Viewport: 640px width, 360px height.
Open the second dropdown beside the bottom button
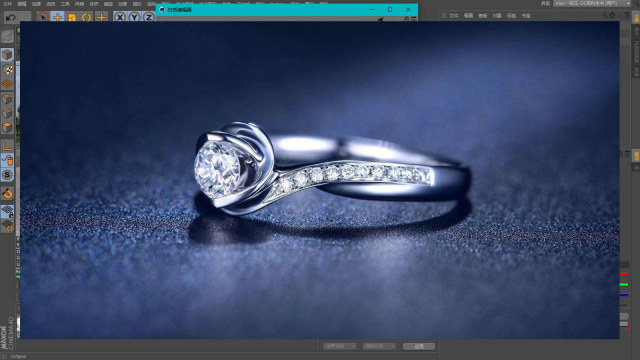[380, 346]
